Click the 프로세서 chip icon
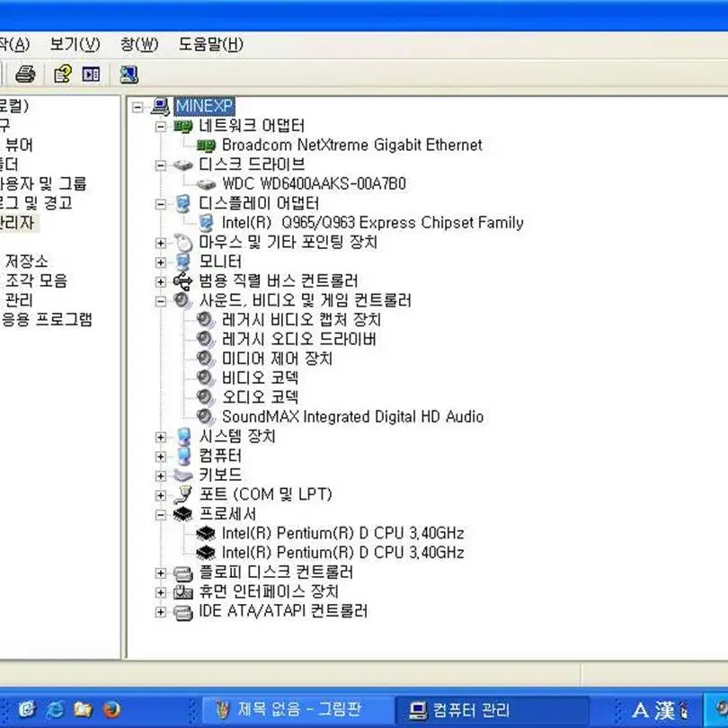Image resolution: width=728 pixels, height=728 pixels. [182, 514]
